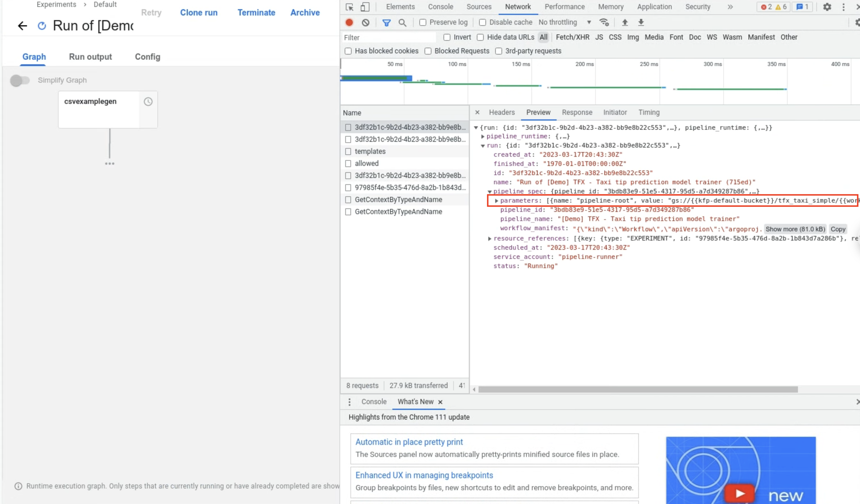
Task: Enable the Preserve log checkbox
Action: [x=423, y=22]
